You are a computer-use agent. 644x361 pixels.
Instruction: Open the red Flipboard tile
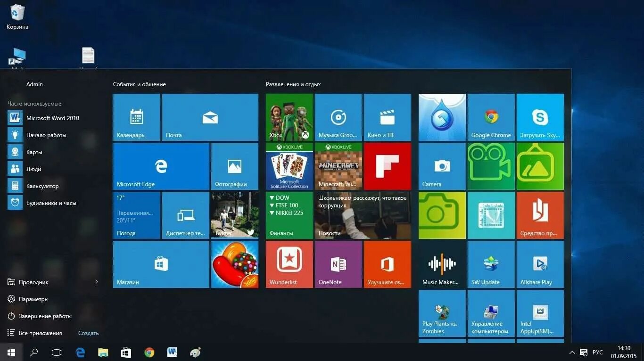(x=388, y=166)
